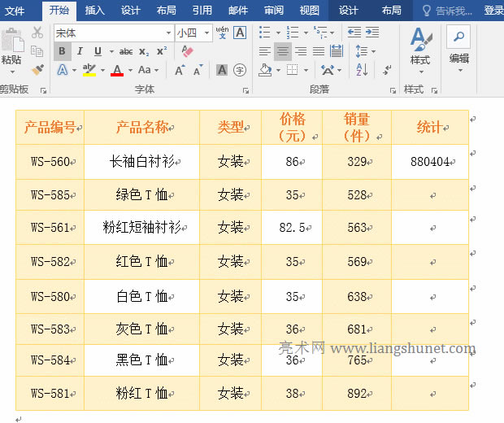Apply the red font color swatch
504x423 pixels.
tap(116, 71)
